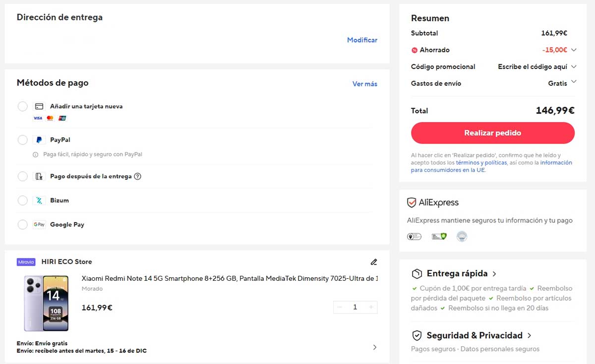Select the Añadir una tarjeta nueva radio button
The image size is (595, 364).
pyautogui.click(x=22, y=106)
